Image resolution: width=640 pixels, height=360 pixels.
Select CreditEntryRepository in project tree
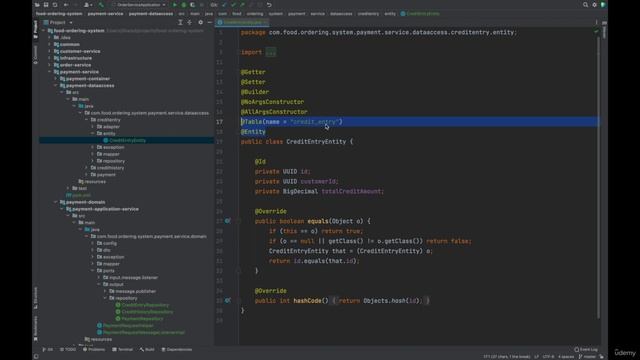point(145,305)
